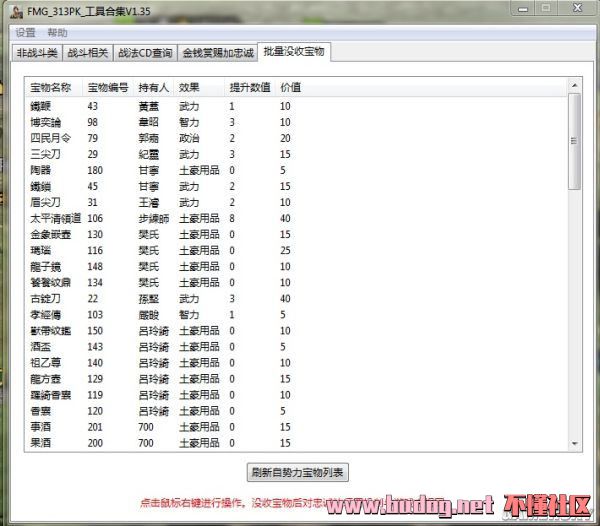Screen dimensions: 600x526
Task: Click the vertical scrollbar thumb
Action: click(574, 142)
